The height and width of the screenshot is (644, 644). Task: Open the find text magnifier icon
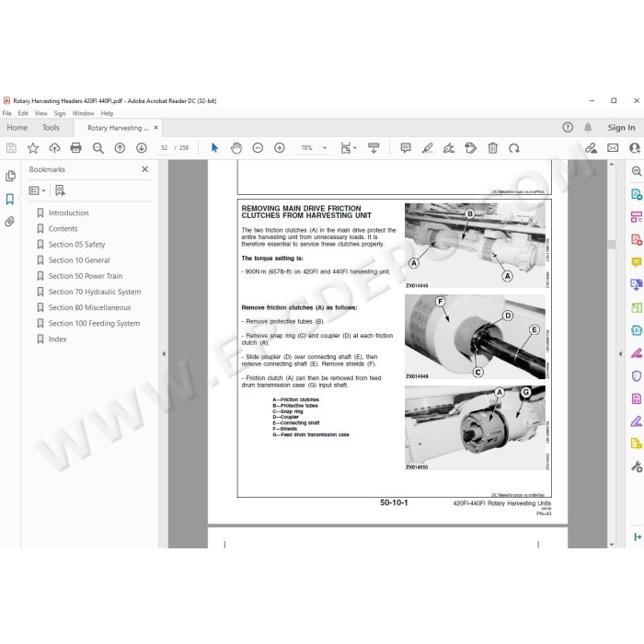click(98, 148)
